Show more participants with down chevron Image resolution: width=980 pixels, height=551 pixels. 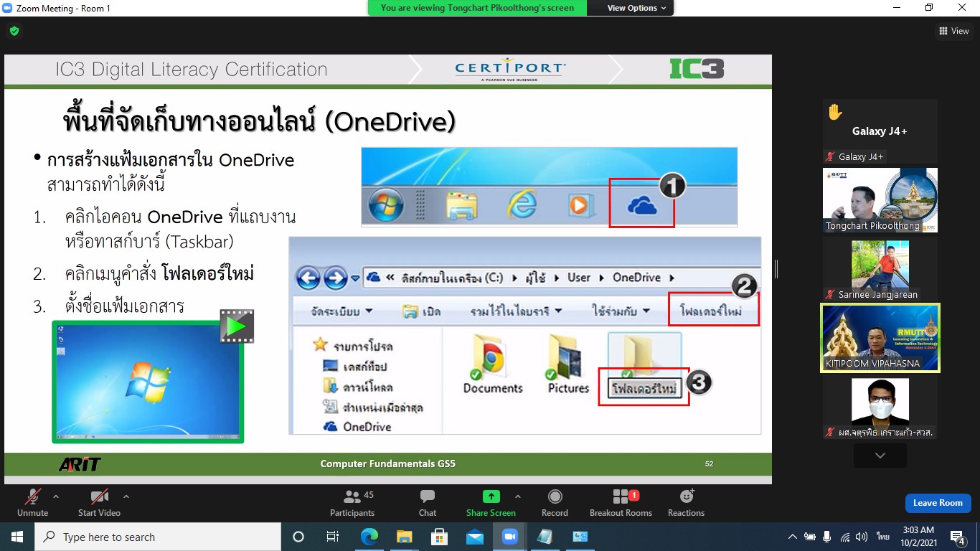coord(880,456)
